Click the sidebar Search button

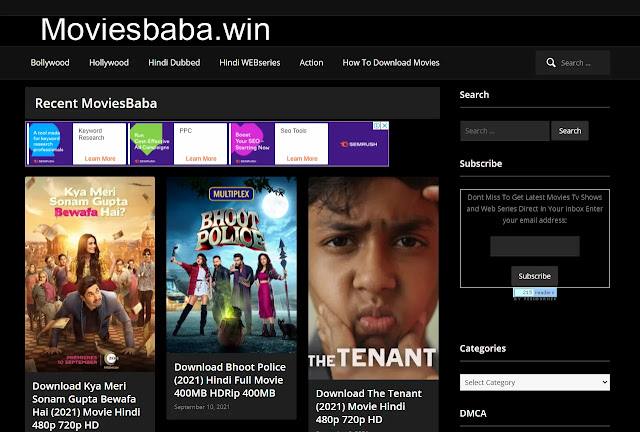(x=570, y=131)
